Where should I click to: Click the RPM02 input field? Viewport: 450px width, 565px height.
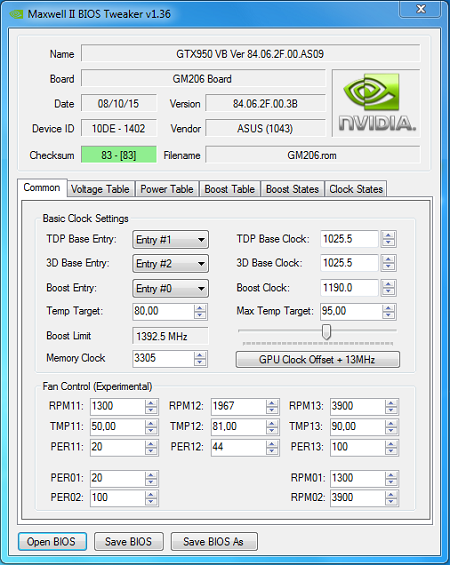358,498
